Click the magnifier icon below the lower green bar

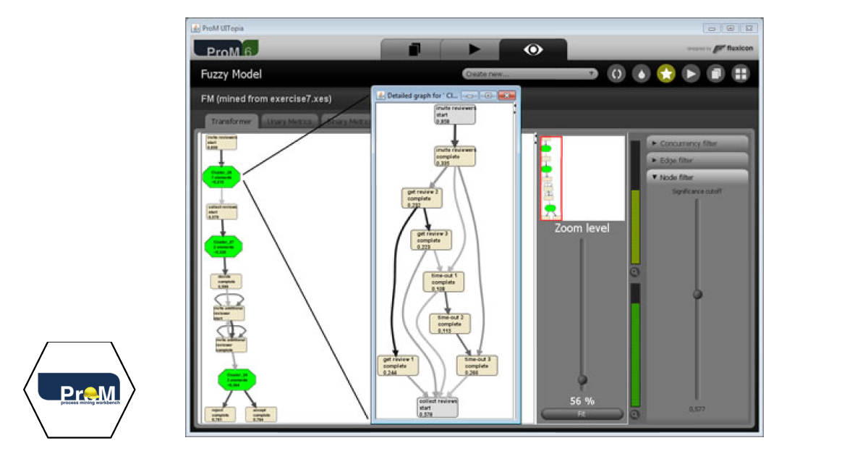pos(634,415)
